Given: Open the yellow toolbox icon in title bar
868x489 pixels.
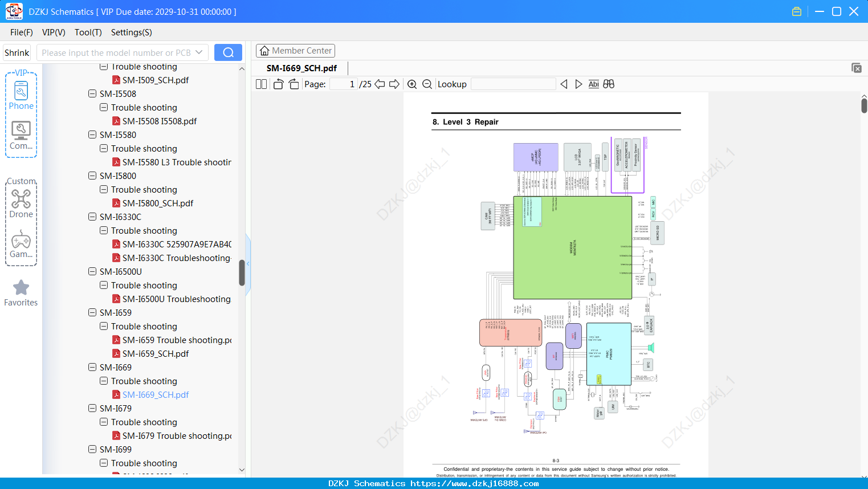Looking at the screenshot, I should tap(797, 11).
